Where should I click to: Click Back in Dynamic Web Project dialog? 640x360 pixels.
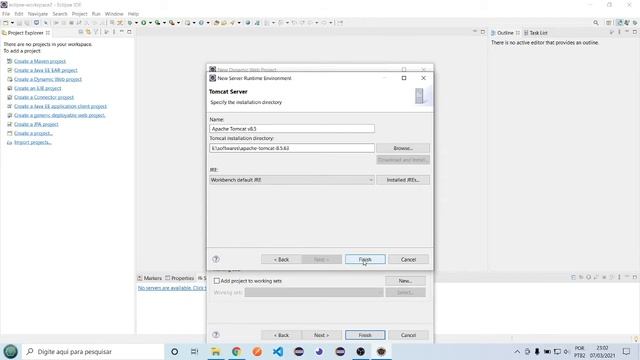tap(281, 335)
